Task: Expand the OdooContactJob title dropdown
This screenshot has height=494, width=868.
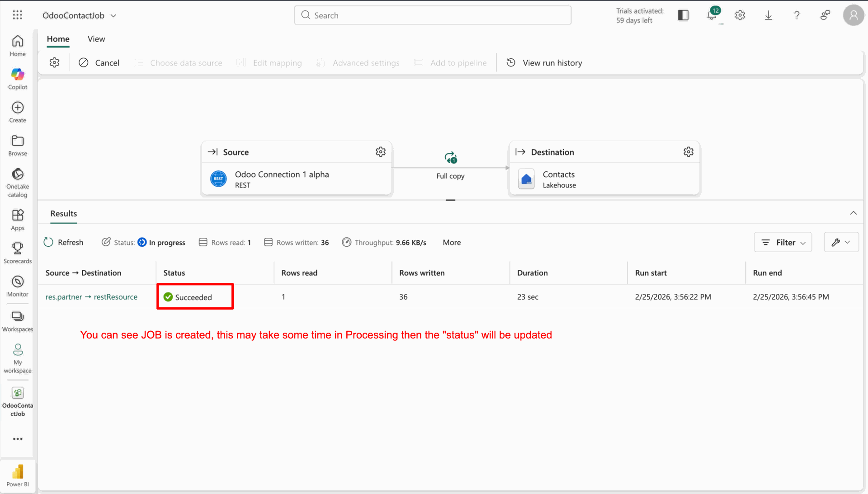Action: coord(113,16)
